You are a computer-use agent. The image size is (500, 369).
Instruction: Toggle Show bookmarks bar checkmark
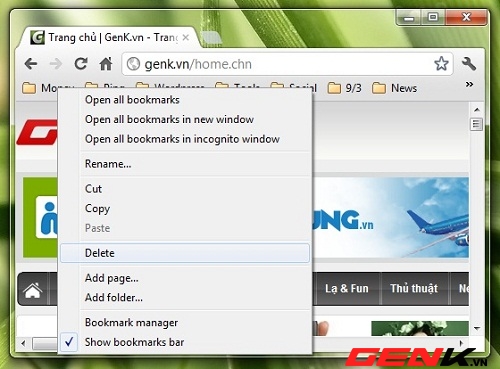tap(69, 342)
